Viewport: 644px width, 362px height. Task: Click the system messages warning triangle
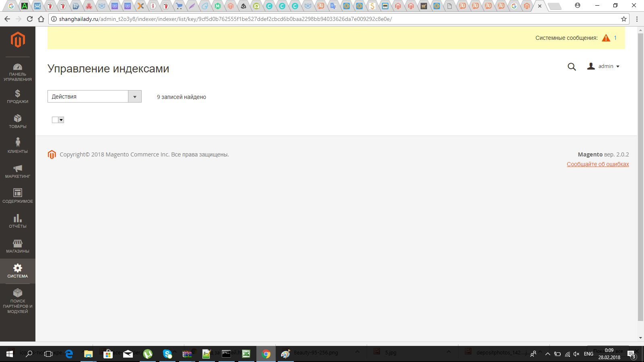[x=605, y=37]
